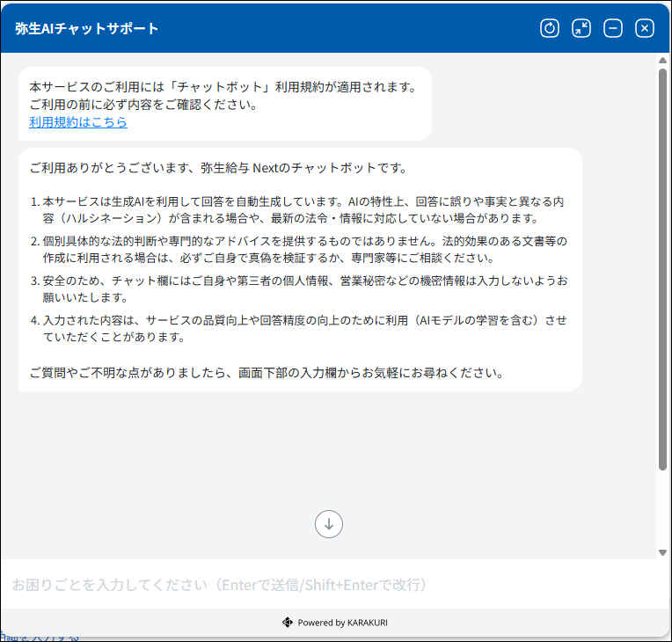672x642 pixels.
Task: Click the ご利用の前に必ず内容をご確認ください line
Action: point(143,105)
